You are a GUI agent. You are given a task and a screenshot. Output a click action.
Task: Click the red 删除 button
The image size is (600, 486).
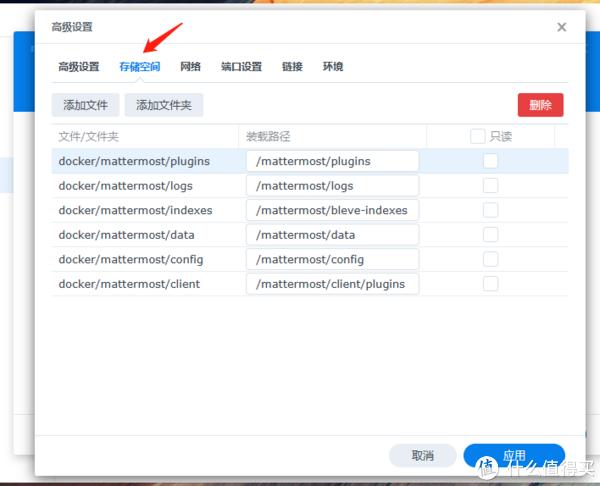click(x=540, y=105)
